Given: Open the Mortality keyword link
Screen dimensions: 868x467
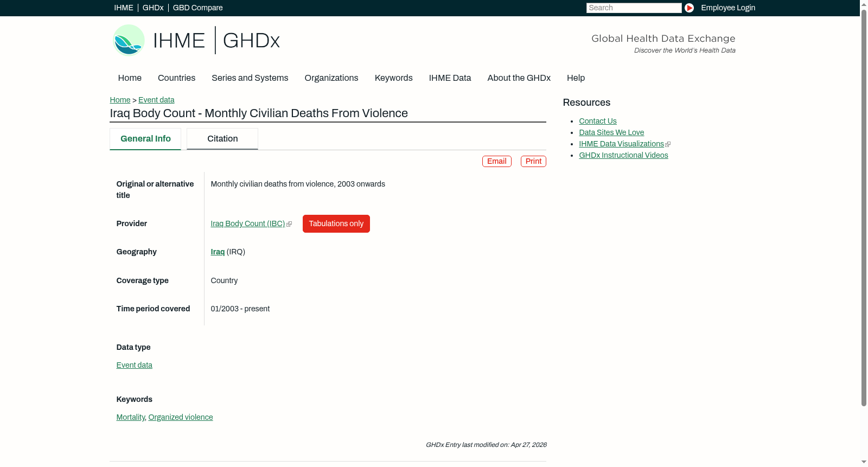Looking at the screenshot, I should [131, 417].
